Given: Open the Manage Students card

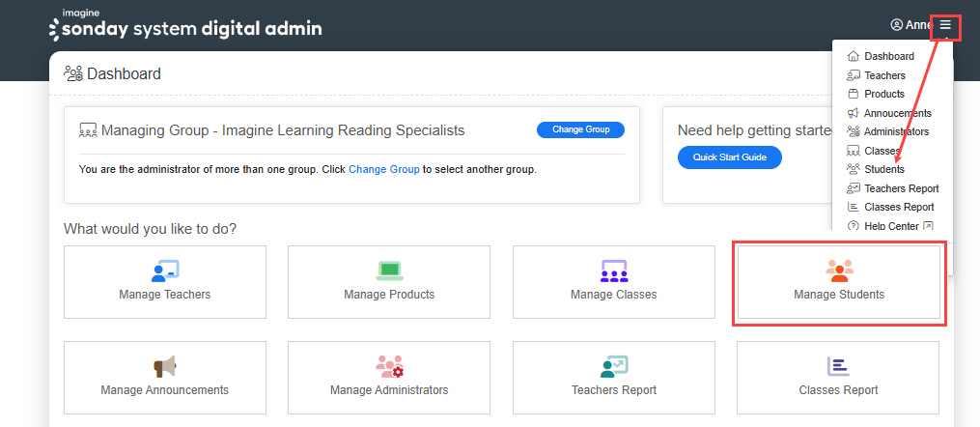Looking at the screenshot, I should 839,282.
